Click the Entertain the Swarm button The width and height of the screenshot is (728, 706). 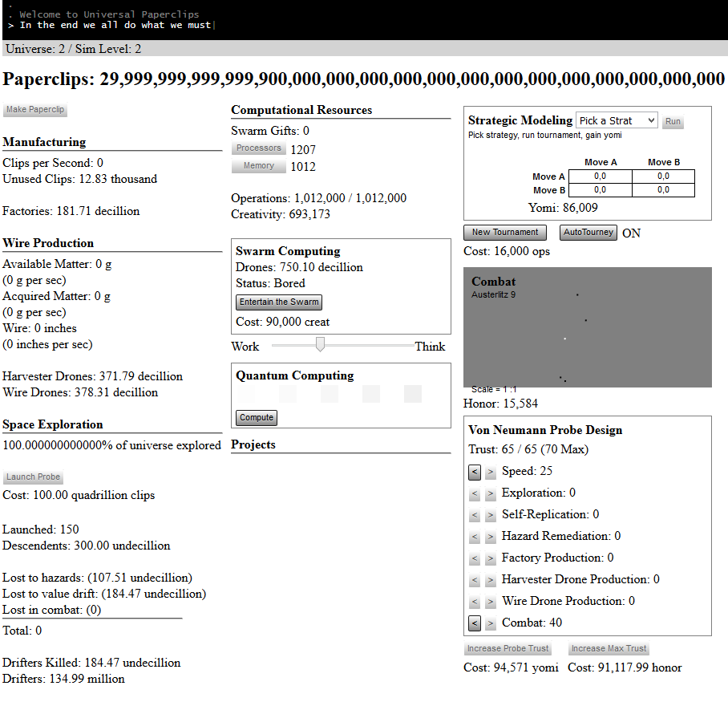tap(279, 302)
